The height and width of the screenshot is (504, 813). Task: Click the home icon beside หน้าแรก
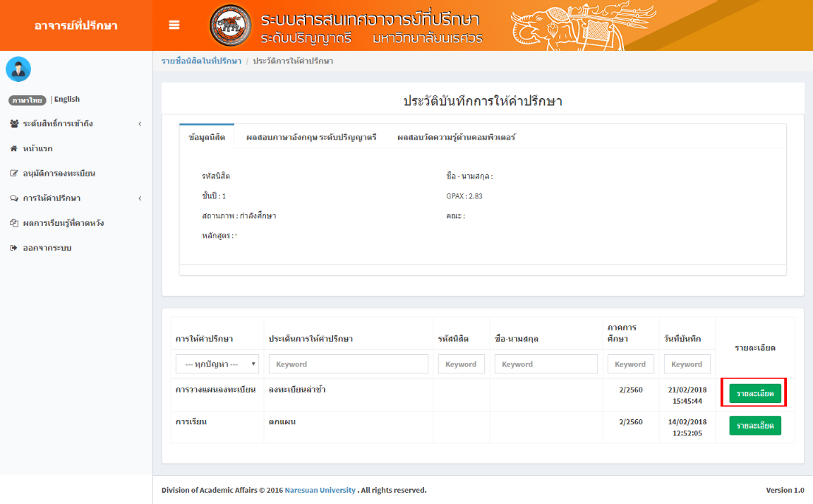pos(13,149)
